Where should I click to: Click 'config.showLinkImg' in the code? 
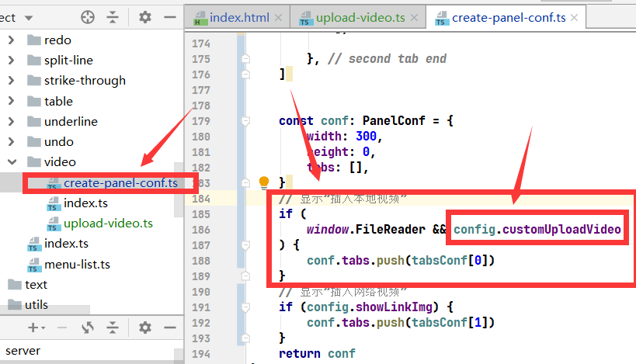369,307
